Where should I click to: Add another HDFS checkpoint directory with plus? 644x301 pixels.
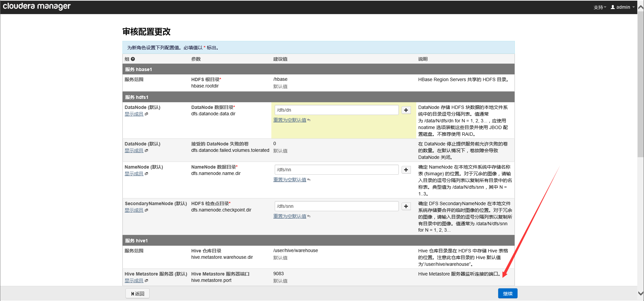click(406, 206)
